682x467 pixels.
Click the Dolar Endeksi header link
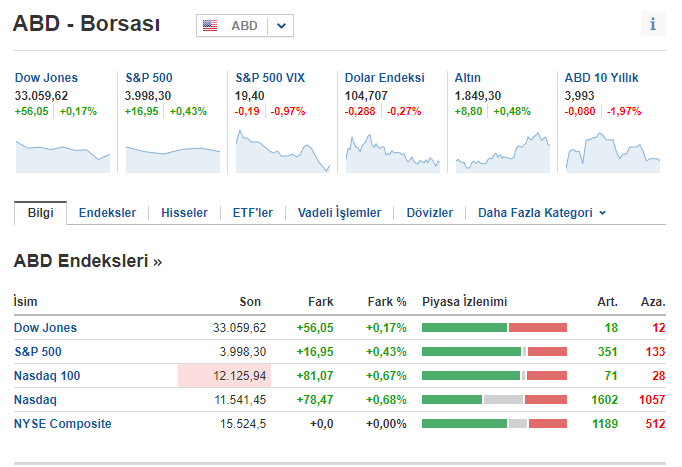tap(384, 78)
